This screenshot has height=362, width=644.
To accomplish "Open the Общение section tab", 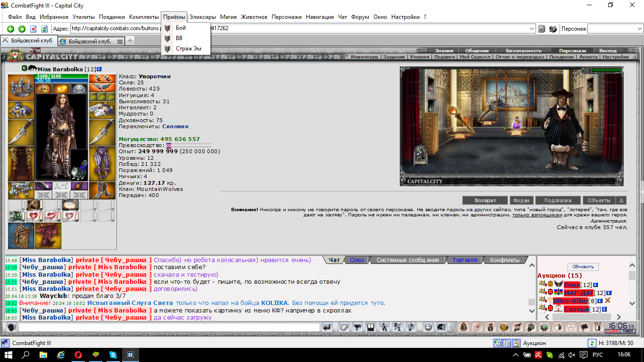I will [x=477, y=50].
